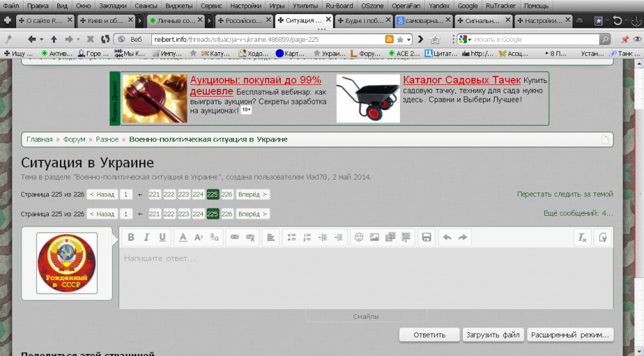The width and height of the screenshot is (644, 356).
Task: Apply underline formatting in reply editor
Action: tap(162, 238)
